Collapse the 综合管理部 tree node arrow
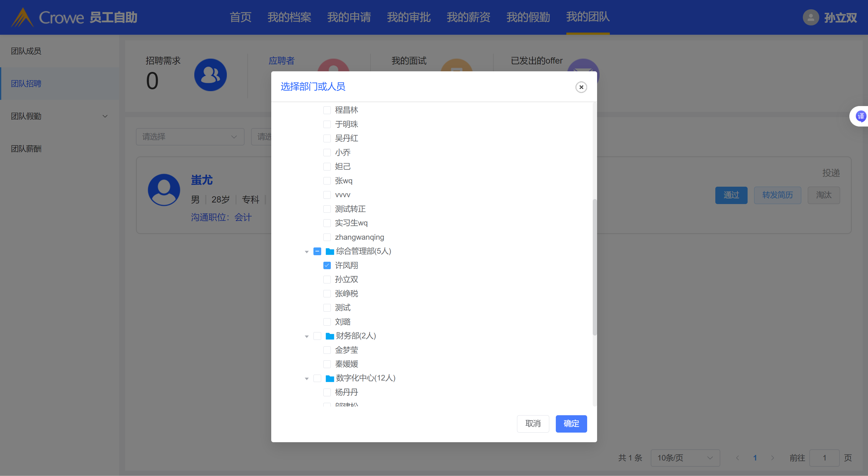Image resolution: width=868 pixels, height=476 pixels. coord(307,252)
